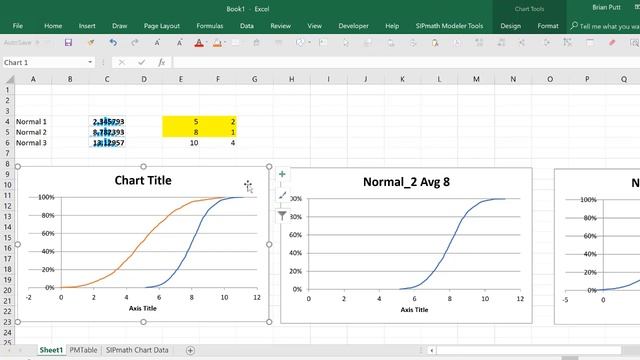This screenshot has height=360, width=640.
Task: Open the Draw ribbon tab
Action: point(120,26)
